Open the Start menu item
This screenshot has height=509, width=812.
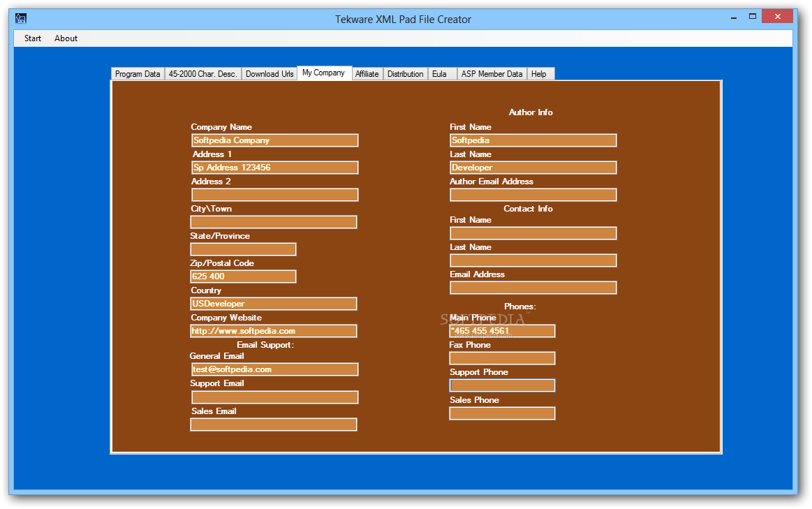pyautogui.click(x=33, y=38)
